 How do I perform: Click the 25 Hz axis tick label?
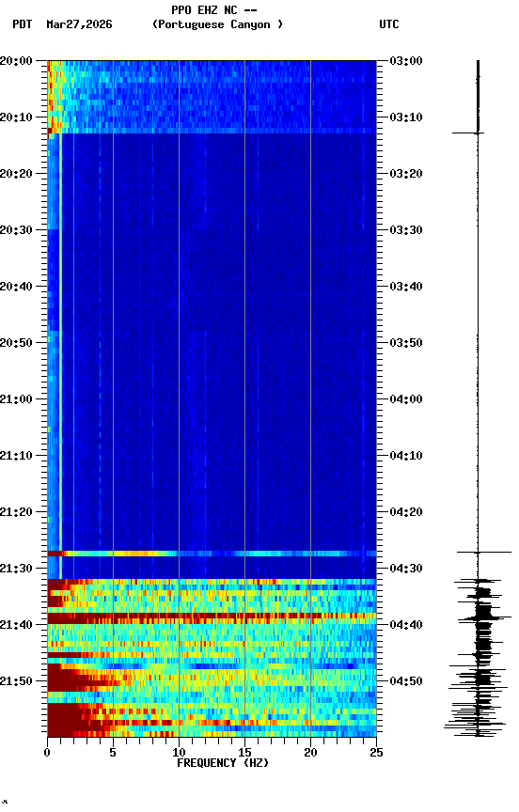pos(376,753)
